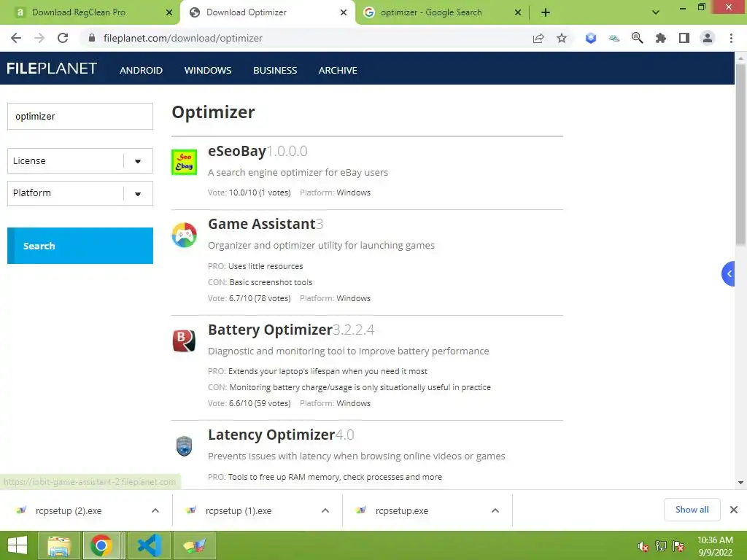This screenshot has height=560, width=747.
Task: Open the magnifier extension icon
Action: pos(638,38)
